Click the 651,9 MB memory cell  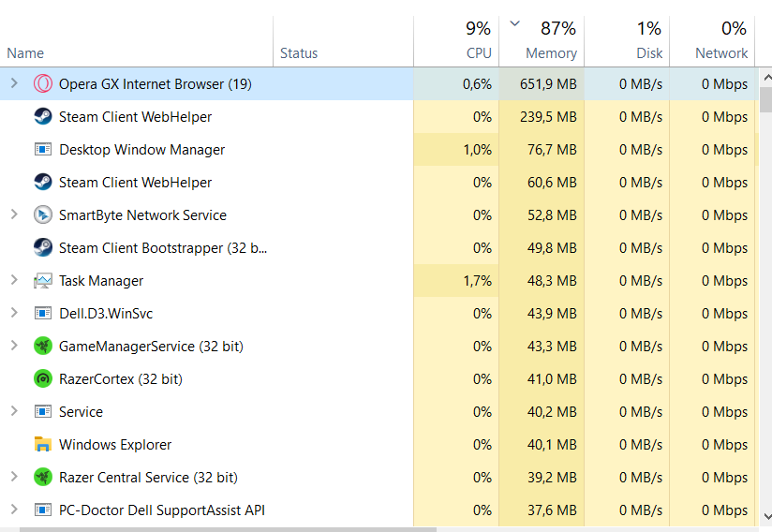point(542,83)
